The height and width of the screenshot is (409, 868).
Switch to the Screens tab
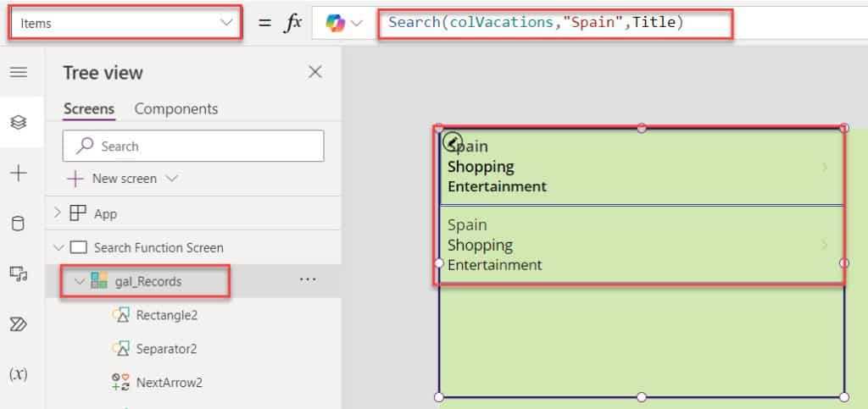(x=89, y=109)
